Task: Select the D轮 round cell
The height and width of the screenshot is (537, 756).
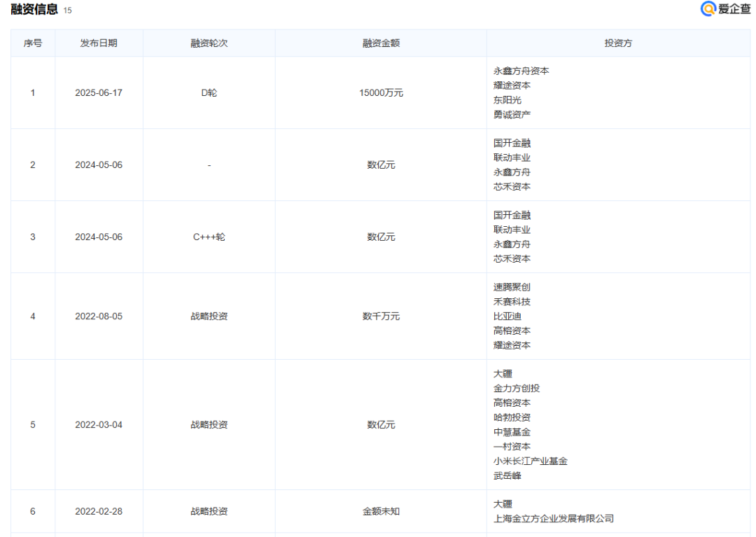Action: (x=209, y=92)
